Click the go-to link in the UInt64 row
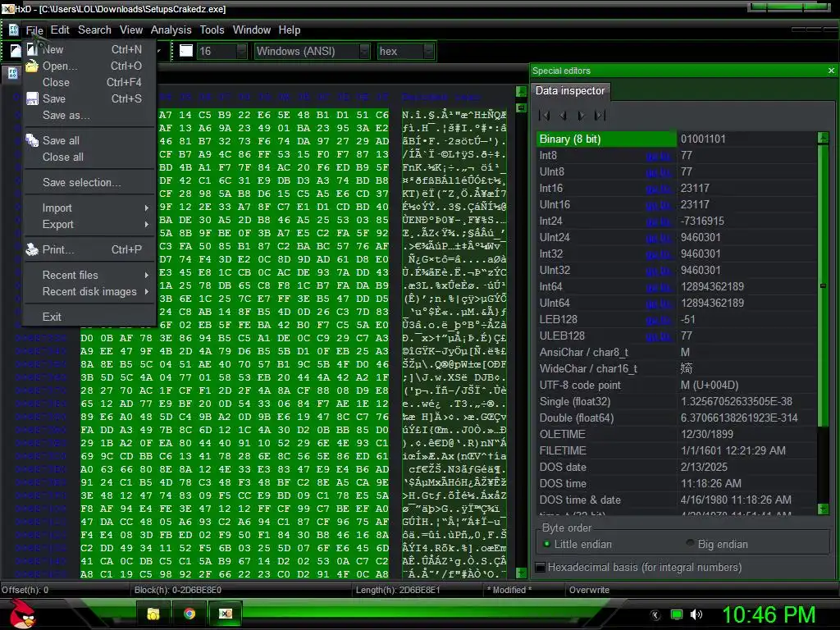 coord(658,304)
